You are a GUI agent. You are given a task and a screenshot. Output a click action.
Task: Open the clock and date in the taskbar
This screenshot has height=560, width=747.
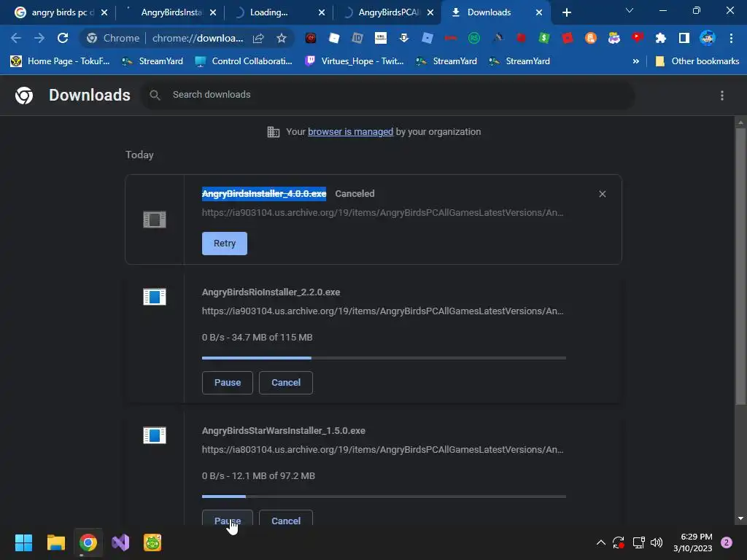point(693,542)
